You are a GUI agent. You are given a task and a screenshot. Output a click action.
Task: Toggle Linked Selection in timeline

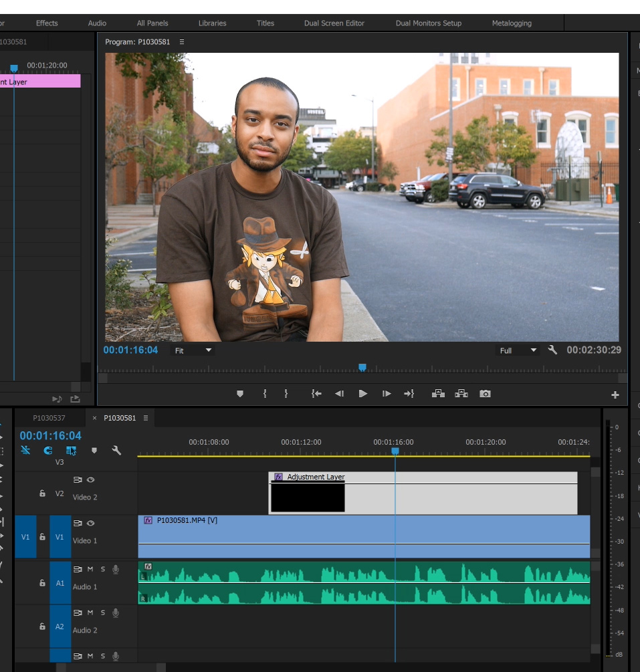[x=71, y=450]
